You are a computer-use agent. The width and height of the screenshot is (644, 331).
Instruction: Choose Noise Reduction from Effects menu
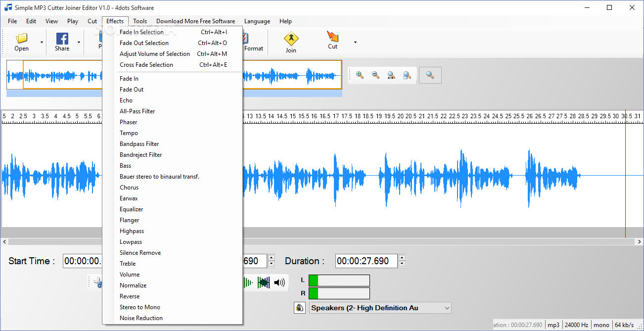coord(141,318)
